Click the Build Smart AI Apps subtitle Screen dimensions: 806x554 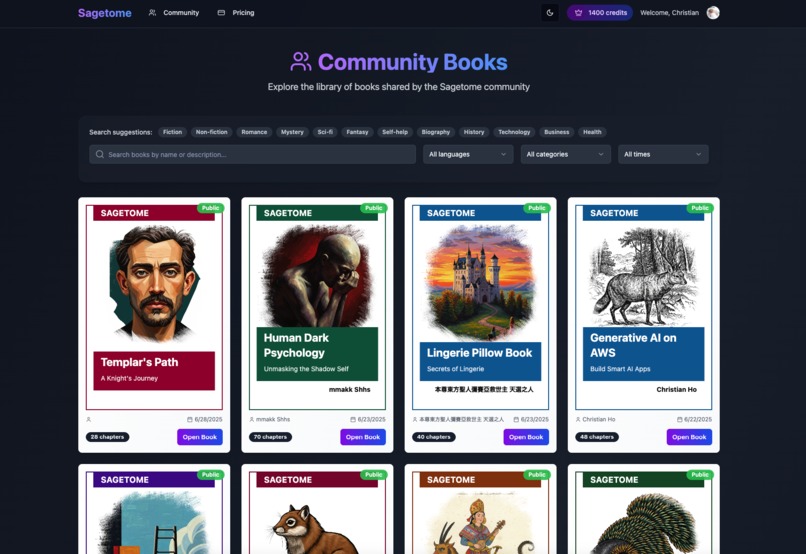click(x=620, y=369)
